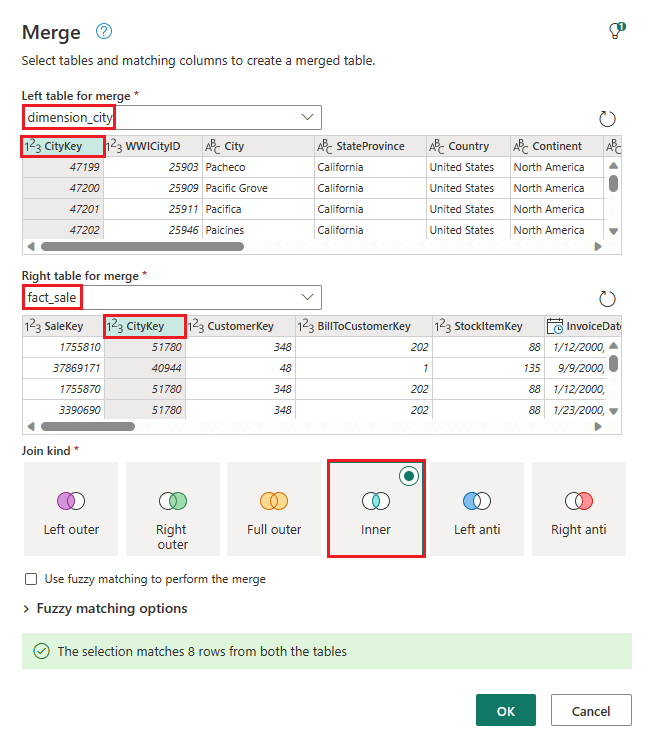Click SaleKey value 37869171

click(63, 368)
